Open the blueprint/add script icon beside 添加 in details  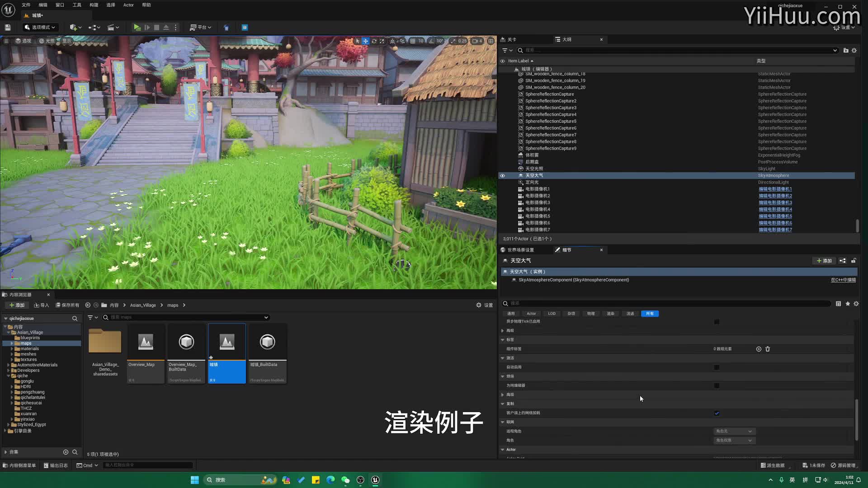(843, 261)
